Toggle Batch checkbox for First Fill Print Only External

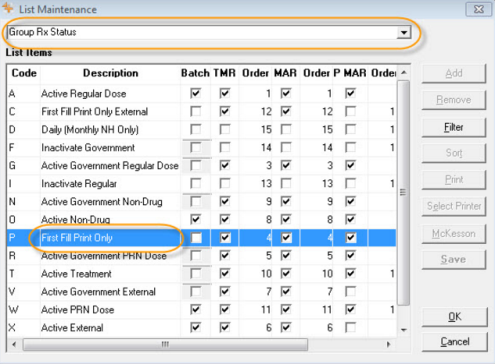(x=196, y=111)
